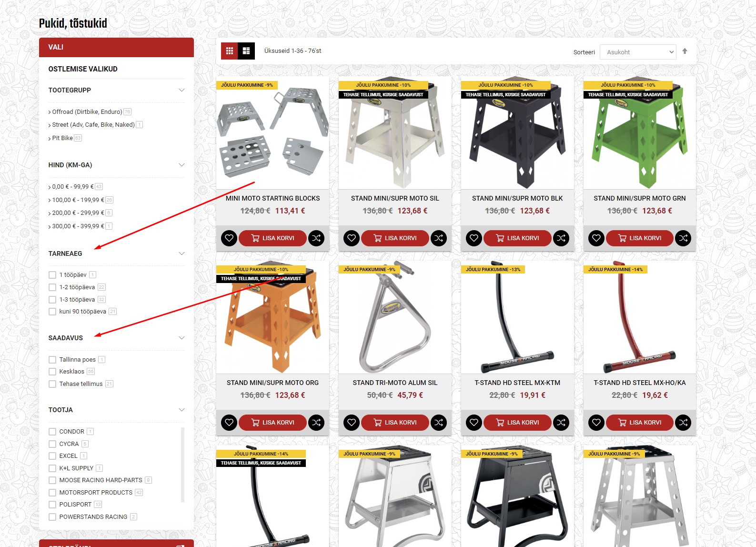Viewport: 756px width, 547px height.
Task: Toggle sort direction arrow next to Asukoht
Action: click(x=685, y=51)
